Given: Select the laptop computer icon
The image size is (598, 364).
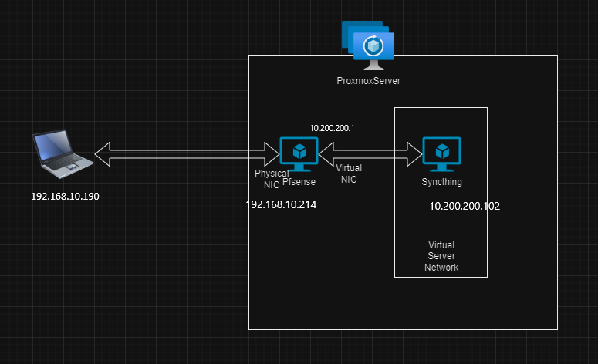Looking at the screenshot, I should (x=63, y=153).
